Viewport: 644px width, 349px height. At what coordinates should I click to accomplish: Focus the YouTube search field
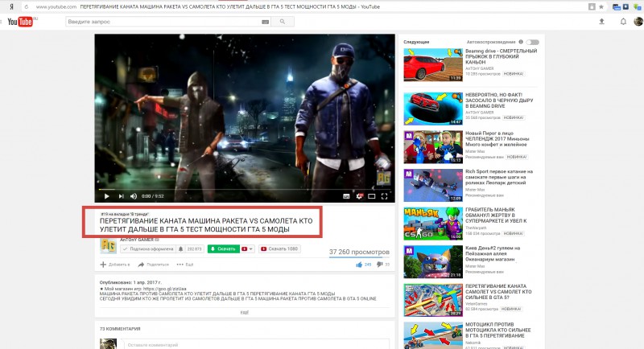pos(163,22)
